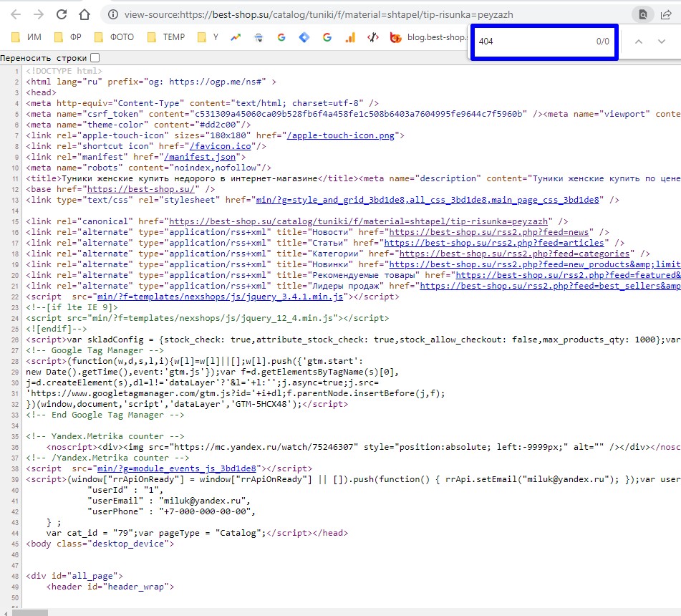681x616 pixels.
Task: Click the Google Tag Manager comment on line 27
Action: click(x=95, y=350)
